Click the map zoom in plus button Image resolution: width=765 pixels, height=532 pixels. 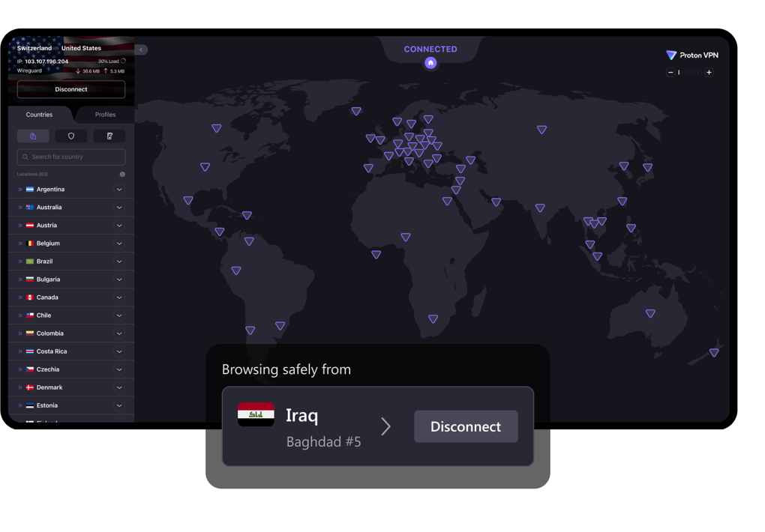(x=709, y=73)
